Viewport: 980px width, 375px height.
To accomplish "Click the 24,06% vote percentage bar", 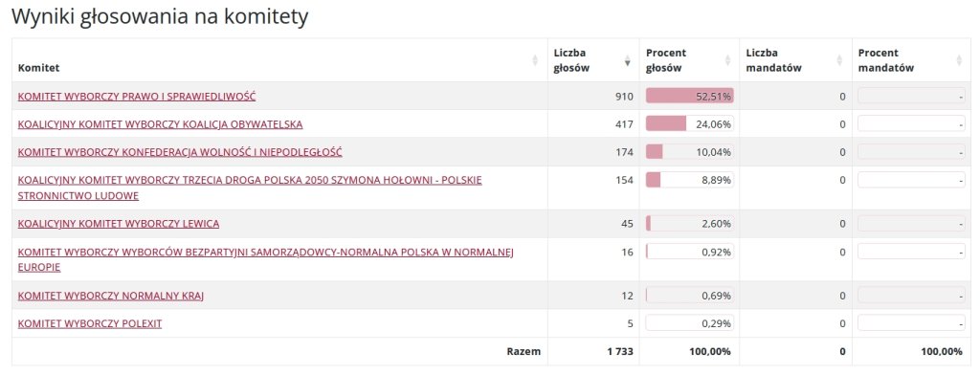I will point(690,123).
